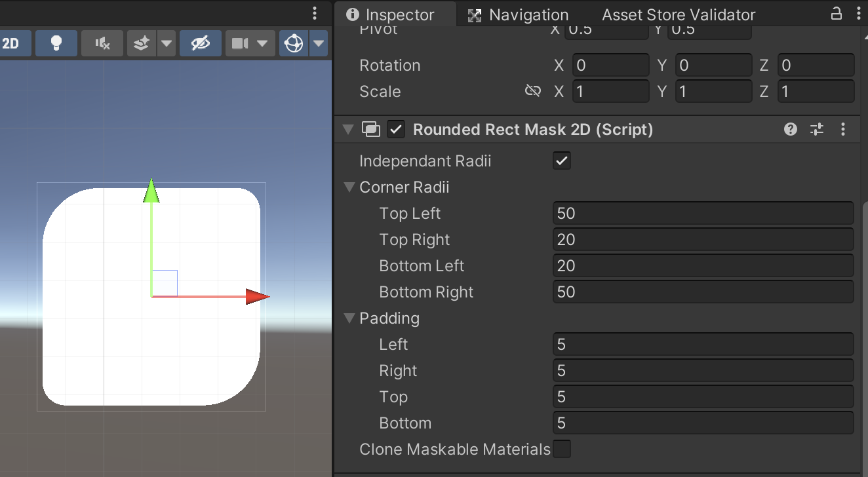The image size is (868, 477).
Task: Click the Padding Top field
Action: coord(703,396)
